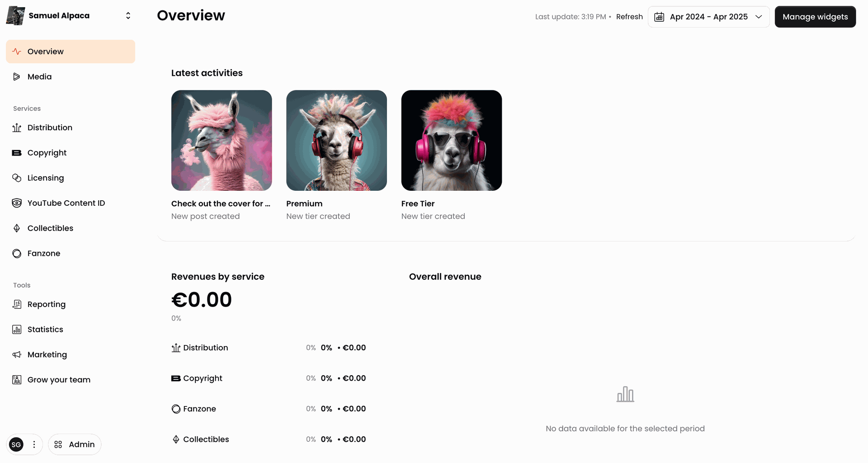Open the Apr 2024 - Apr 2025 date range dropdown
The image size is (868, 463).
(708, 17)
